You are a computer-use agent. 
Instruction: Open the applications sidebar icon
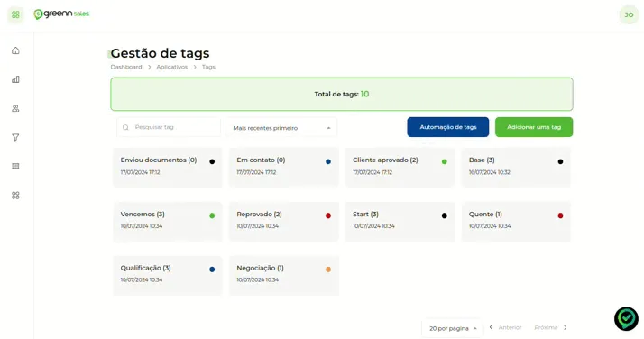pos(15,196)
